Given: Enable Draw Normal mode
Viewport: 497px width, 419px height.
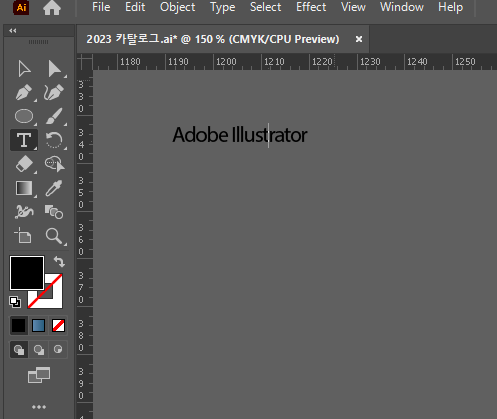Looking at the screenshot, I should tap(19, 350).
